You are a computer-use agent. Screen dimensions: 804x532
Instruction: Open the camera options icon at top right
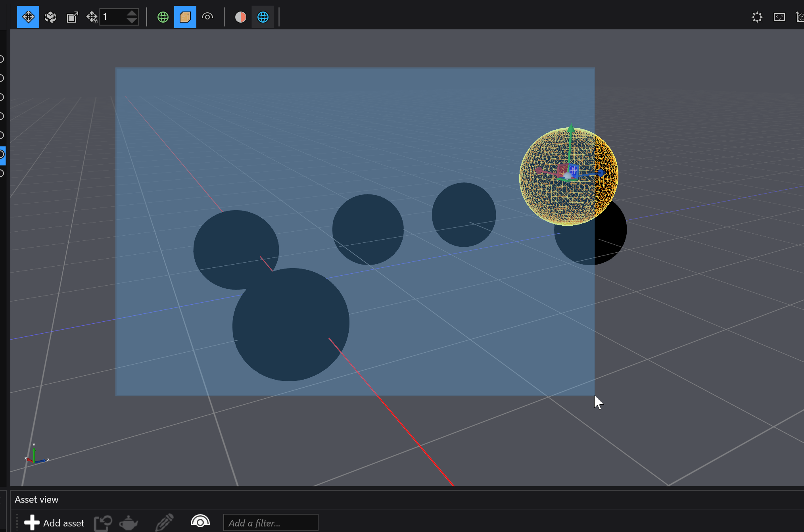pyautogui.click(x=779, y=17)
